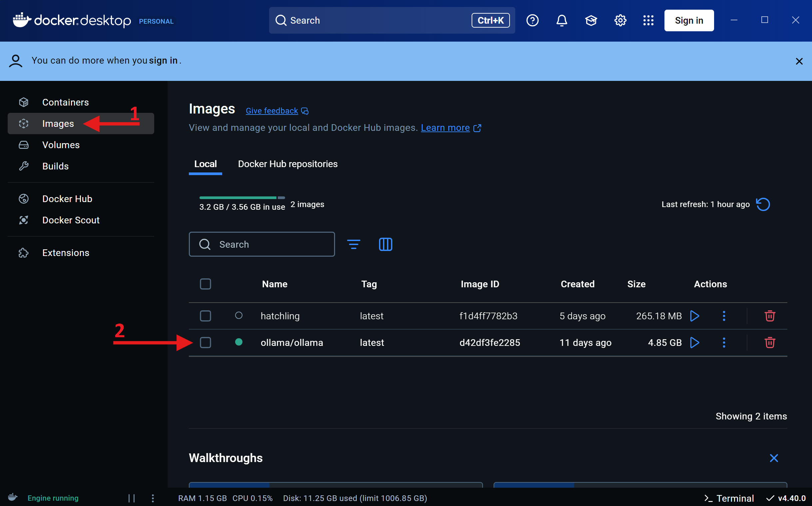Pause the Docker engine
The height and width of the screenshot is (506, 812).
pos(132,498)
